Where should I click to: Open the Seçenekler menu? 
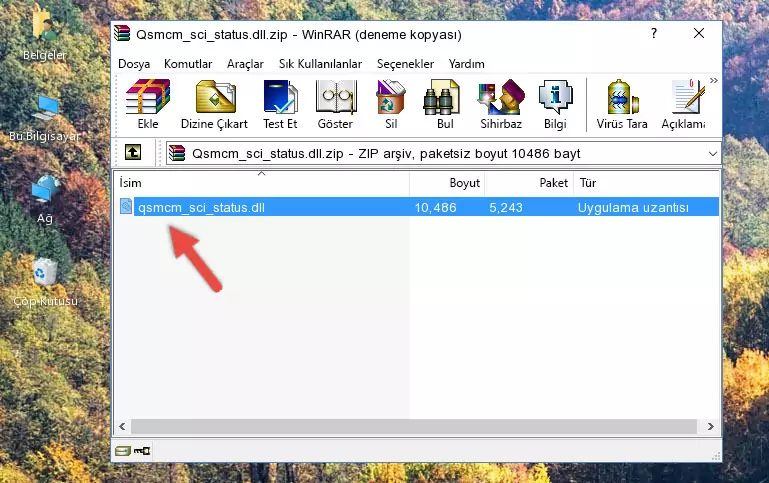[405, 64]
